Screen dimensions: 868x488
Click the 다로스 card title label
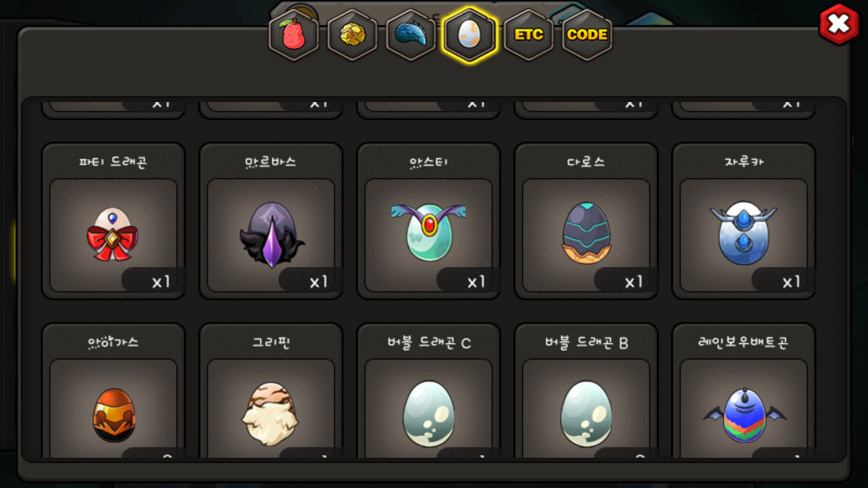(x=586, y=162)
